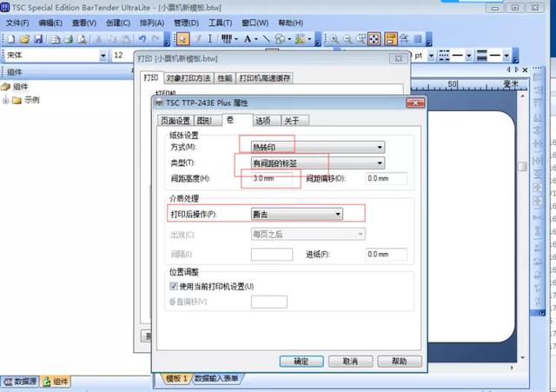The height and width of the screenshot is (392, 556).
Task: Click the 确定 button
Action: (301, 361)
